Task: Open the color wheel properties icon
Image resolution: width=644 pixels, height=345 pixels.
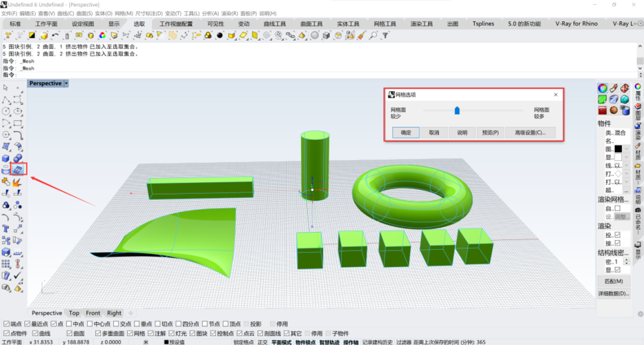Action: point(602,88)
